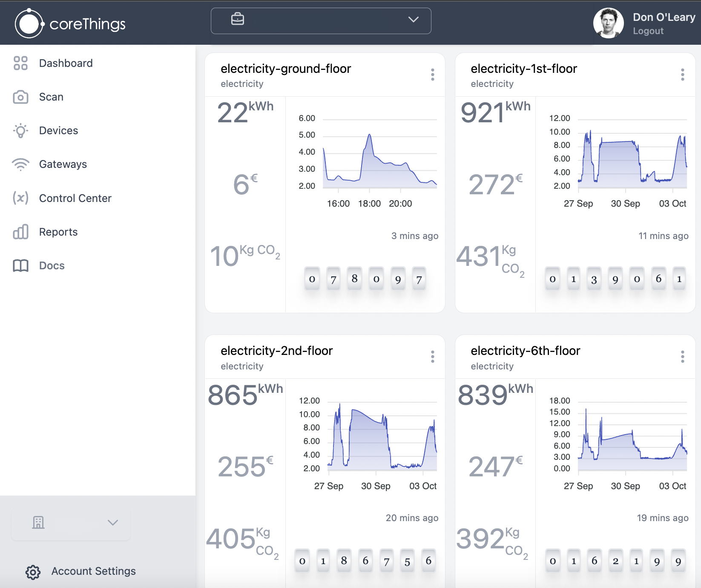The width and height of the screenshot is (701, 588).
Task: Select Gateways in the sidebar
Action: pyautogui.click(x=63, y=164)
